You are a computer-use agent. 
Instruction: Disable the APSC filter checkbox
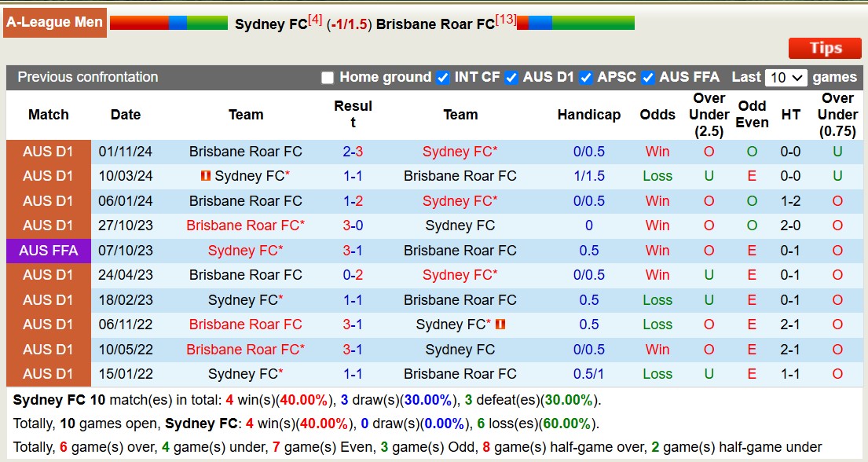pos(585,77)
